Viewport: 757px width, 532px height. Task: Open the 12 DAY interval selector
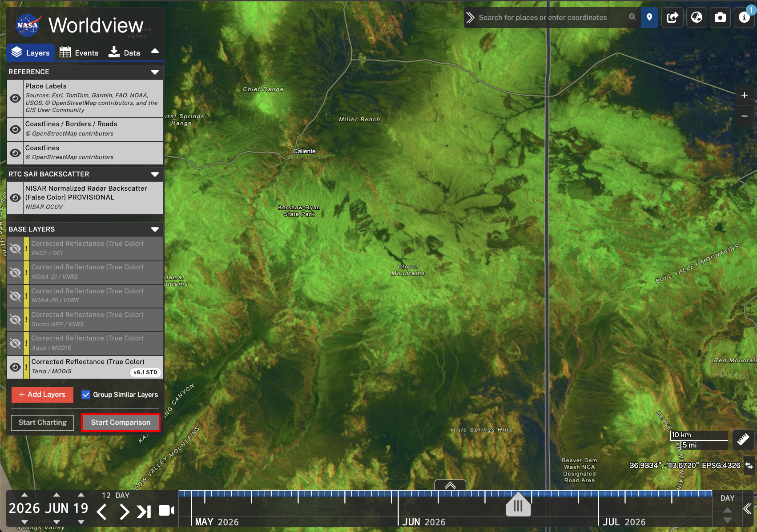[x=116, y=496]
